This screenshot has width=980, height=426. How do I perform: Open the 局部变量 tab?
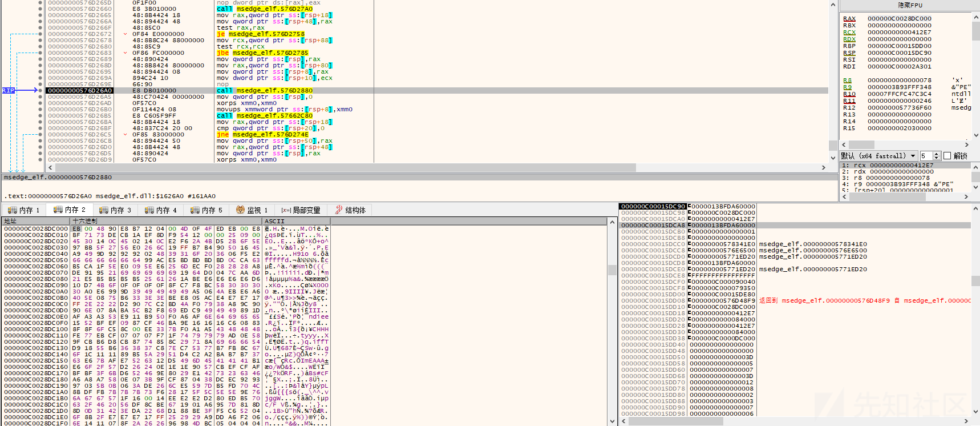(301, 210)
